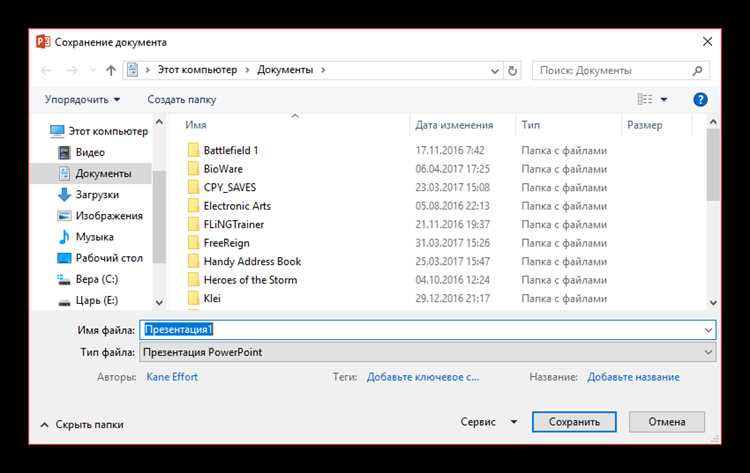Refresh the Документы folder view
Screen dimensions: 750x473
pos(512,71)
